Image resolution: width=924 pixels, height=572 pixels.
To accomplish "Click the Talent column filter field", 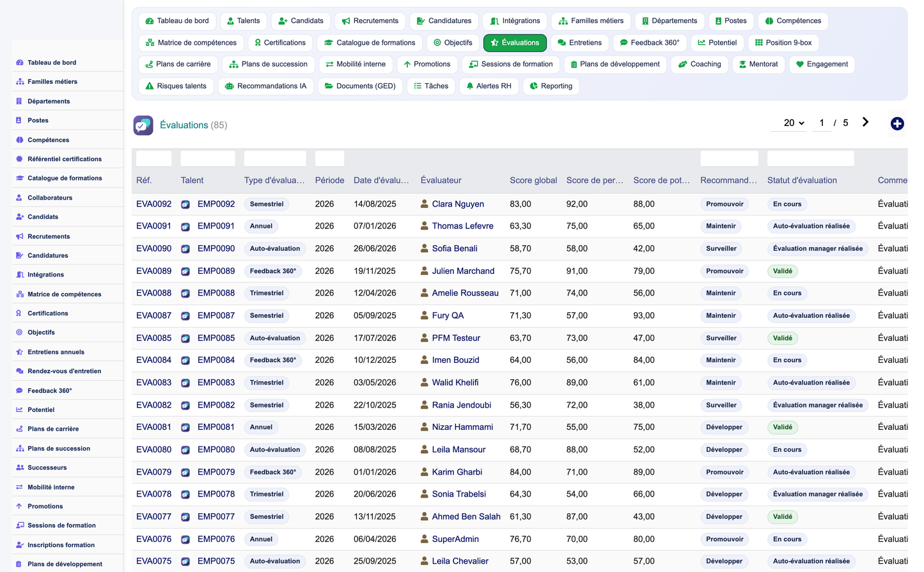I will (x=208, y=159).
